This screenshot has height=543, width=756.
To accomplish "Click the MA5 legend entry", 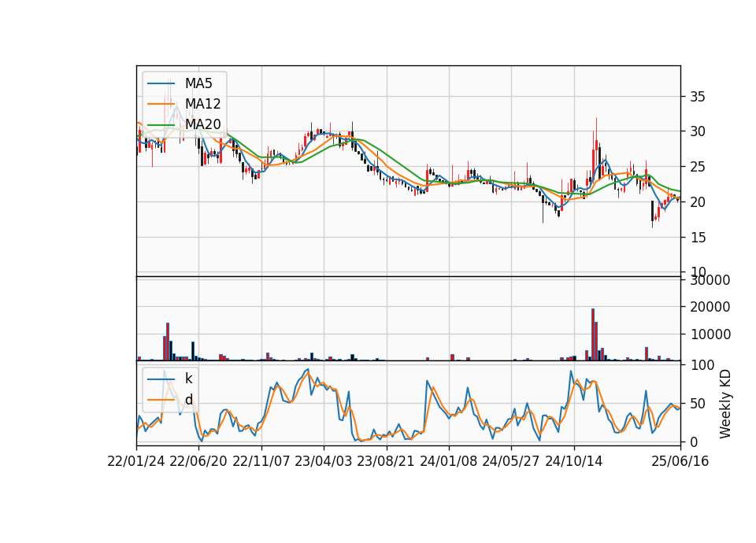I will [x=180, y=83].
